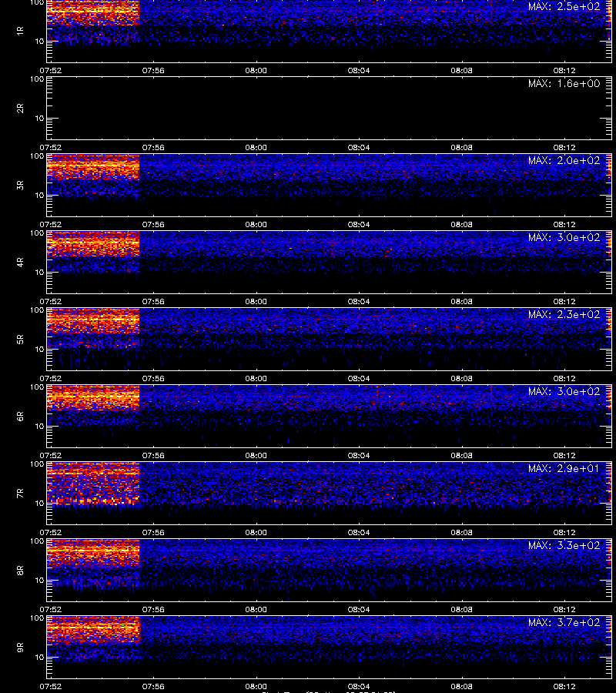616x693 pixels.
Task: Click the 100 y-axis label of panel 2R
Action: [37, 79]
